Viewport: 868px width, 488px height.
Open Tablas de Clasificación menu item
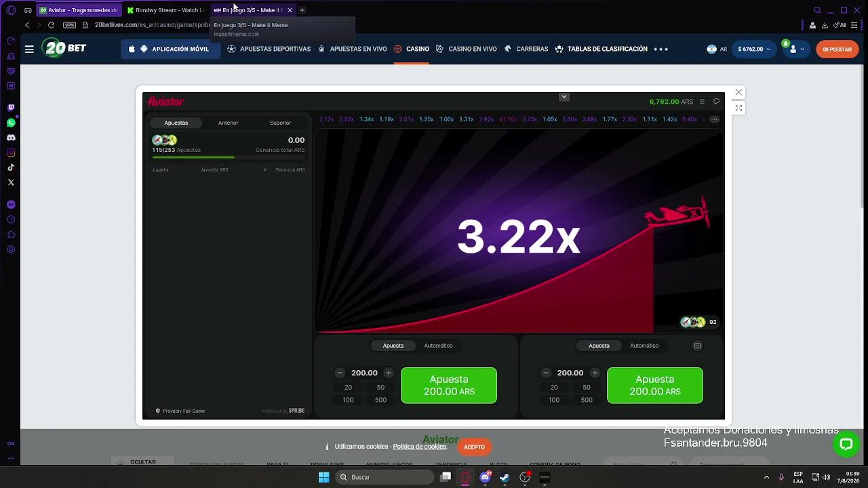[601, 49]
